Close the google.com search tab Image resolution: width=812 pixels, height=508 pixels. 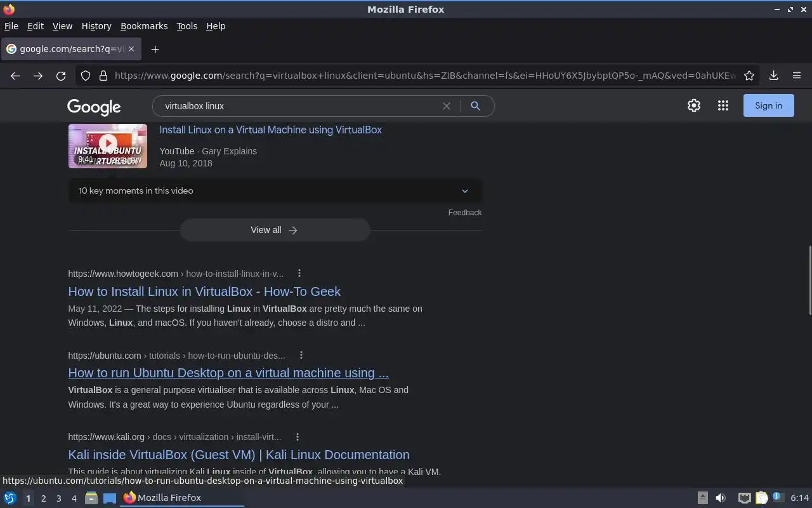coord(131,49)
